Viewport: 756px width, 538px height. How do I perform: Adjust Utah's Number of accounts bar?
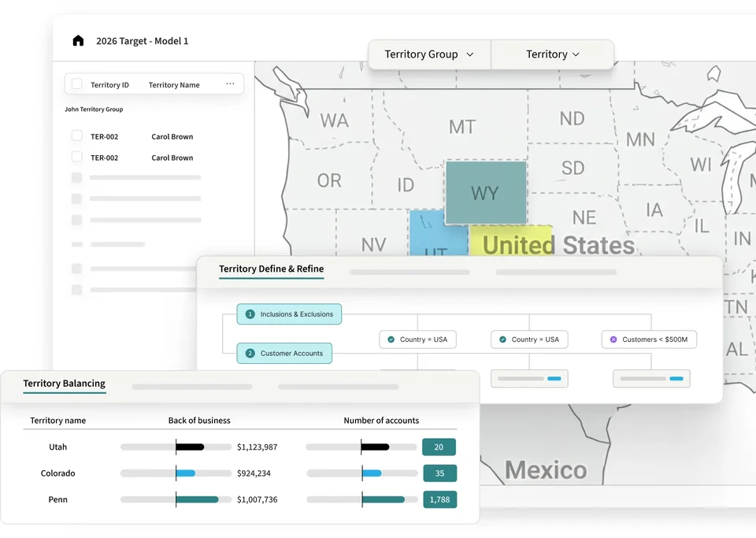point(361,447)
